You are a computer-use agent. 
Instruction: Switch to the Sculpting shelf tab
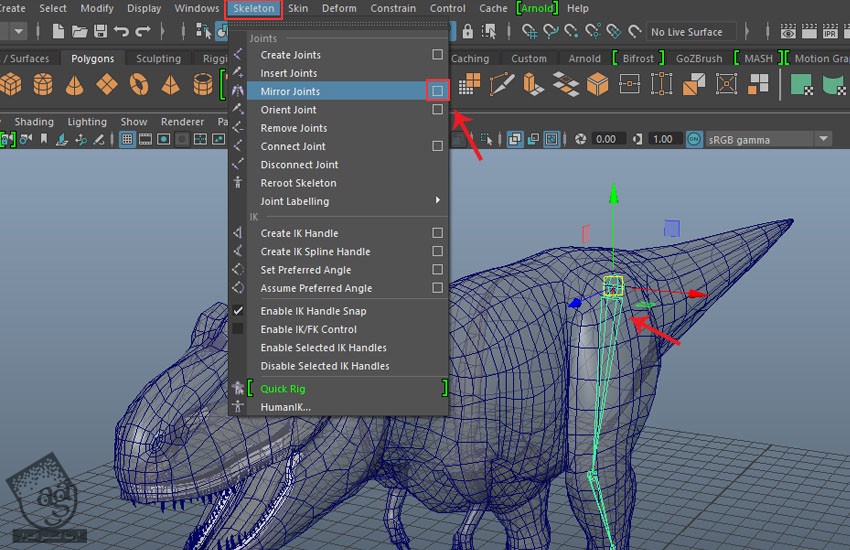(158, 59)
